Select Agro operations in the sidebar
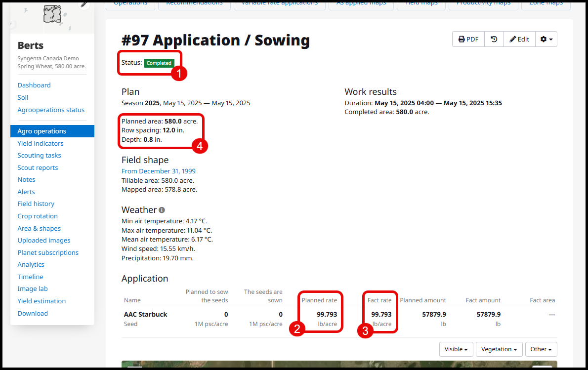This screenshot has height=370, width=588. tap(42, 131)
